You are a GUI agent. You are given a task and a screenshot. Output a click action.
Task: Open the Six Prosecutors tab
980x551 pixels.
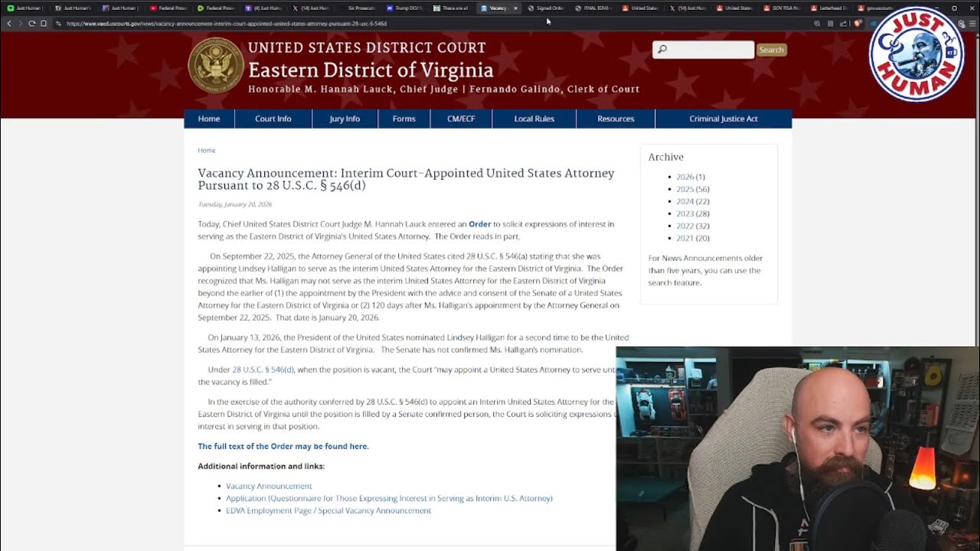point(358,8)
